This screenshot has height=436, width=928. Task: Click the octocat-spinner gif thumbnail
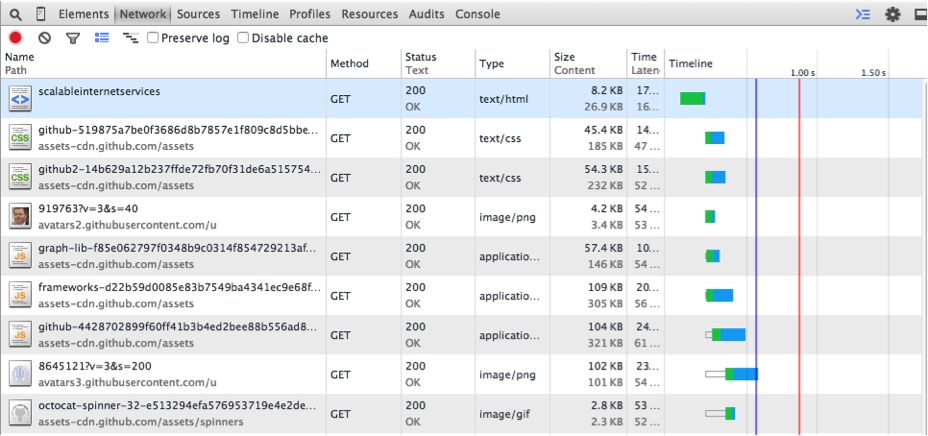[20, 414]
